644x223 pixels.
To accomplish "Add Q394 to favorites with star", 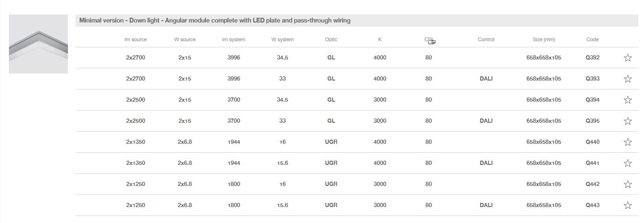I will 628,100.
